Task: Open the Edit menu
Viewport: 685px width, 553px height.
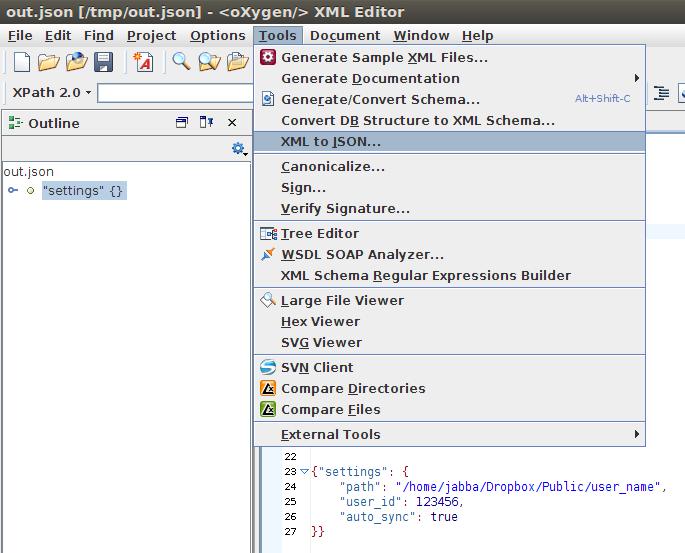Action: point(58,35)
